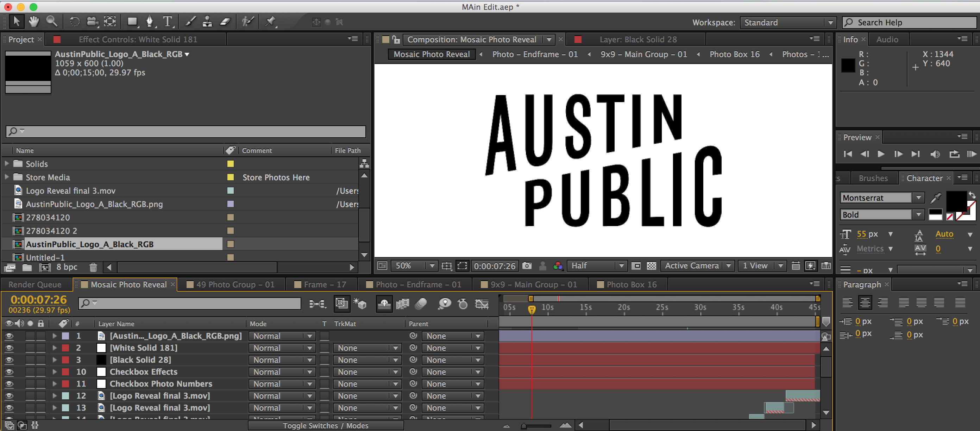The height and width of the screenshot is (431, 980).
Task: Open the magnification 50% dropdown
Action: (414, 266)
